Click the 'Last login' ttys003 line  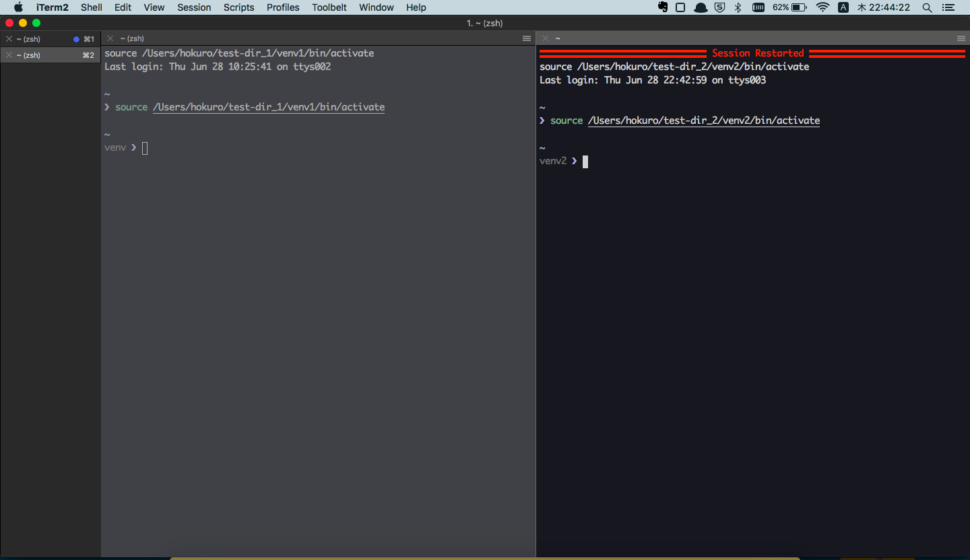tap(653, 80)
